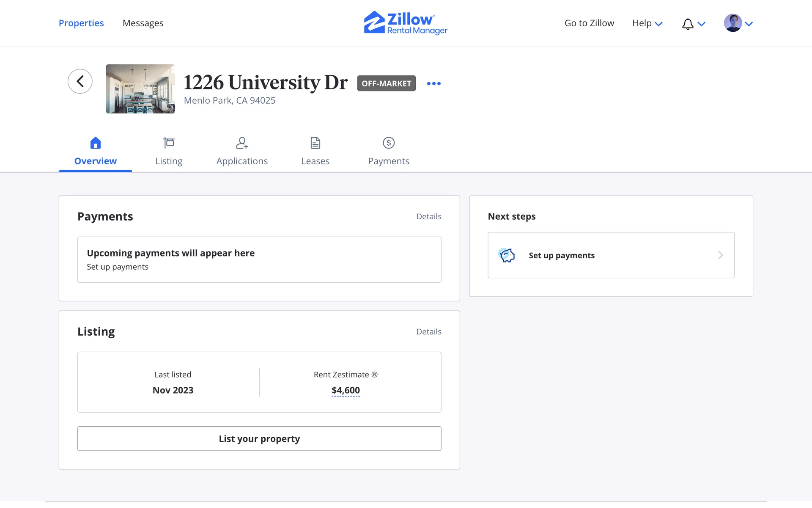The image size is (812, 508).
Task: Open Details link in Listing card
Action: pos(428,331)
